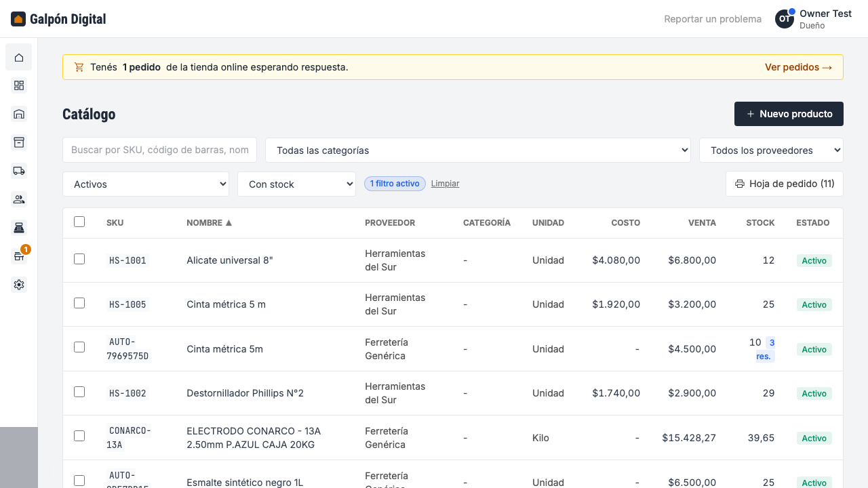Select the ELECTRODO CONARCO row checkbox
Screen dimensions: 868x488
pos(79,436)
